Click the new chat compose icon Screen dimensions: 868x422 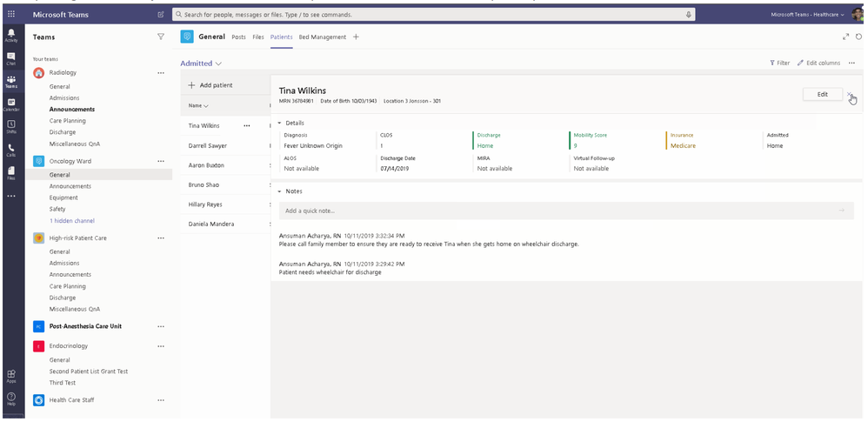(161, 15)
